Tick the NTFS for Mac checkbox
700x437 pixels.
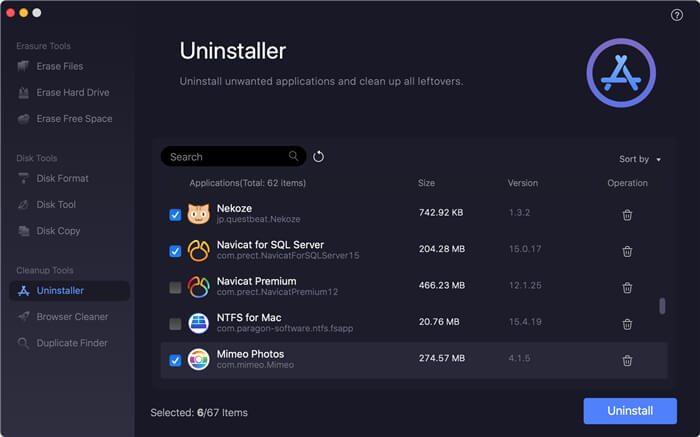point(175,324)
